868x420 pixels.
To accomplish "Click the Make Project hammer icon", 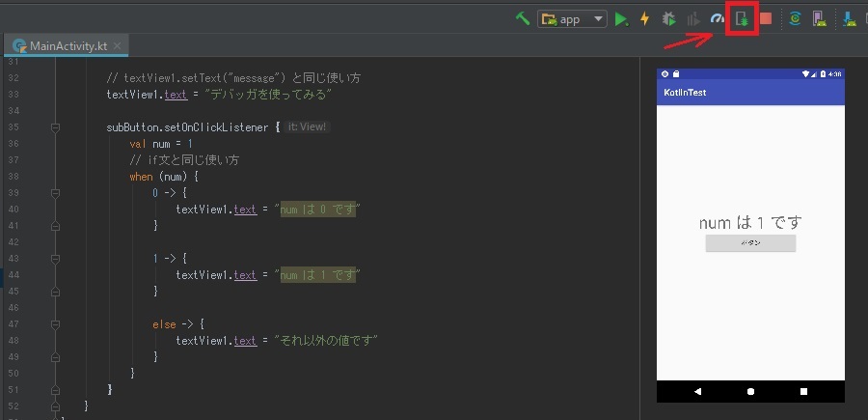I will coord(522,19).
